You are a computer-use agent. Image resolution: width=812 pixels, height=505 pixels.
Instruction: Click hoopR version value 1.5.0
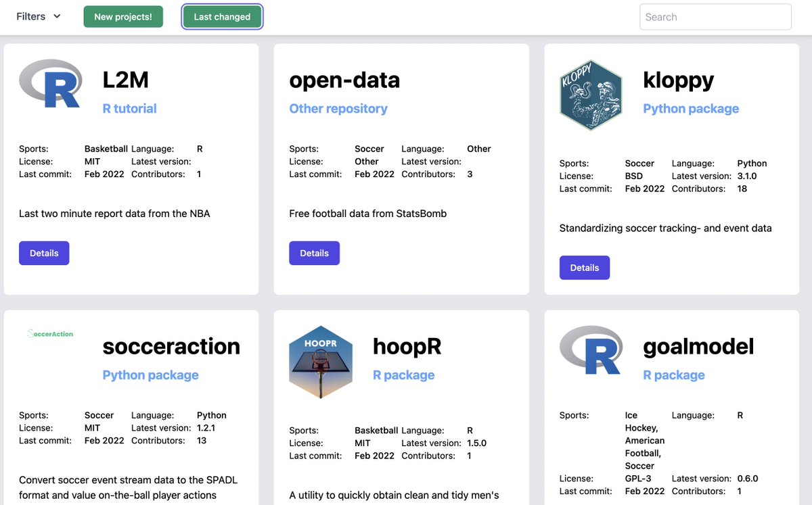pos(476,443)
